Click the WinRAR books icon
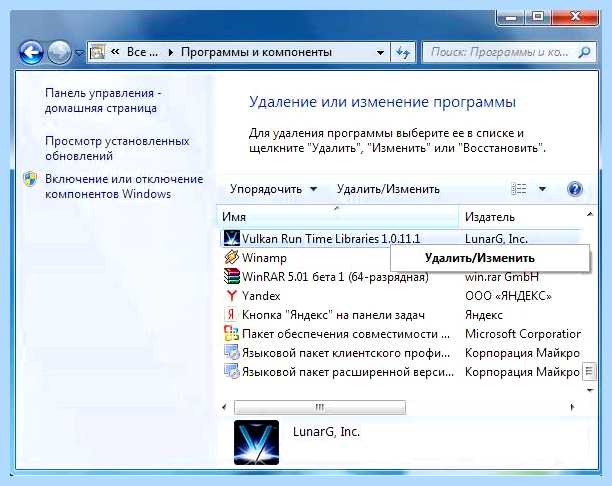Image resolution: width=612 pixels, height=486 pixels. [x=231, y=276]
